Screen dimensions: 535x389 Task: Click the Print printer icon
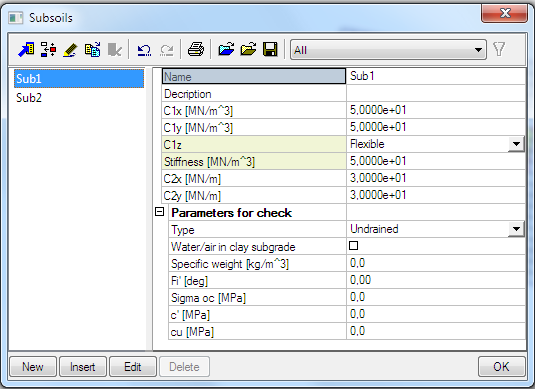(196, 50)
